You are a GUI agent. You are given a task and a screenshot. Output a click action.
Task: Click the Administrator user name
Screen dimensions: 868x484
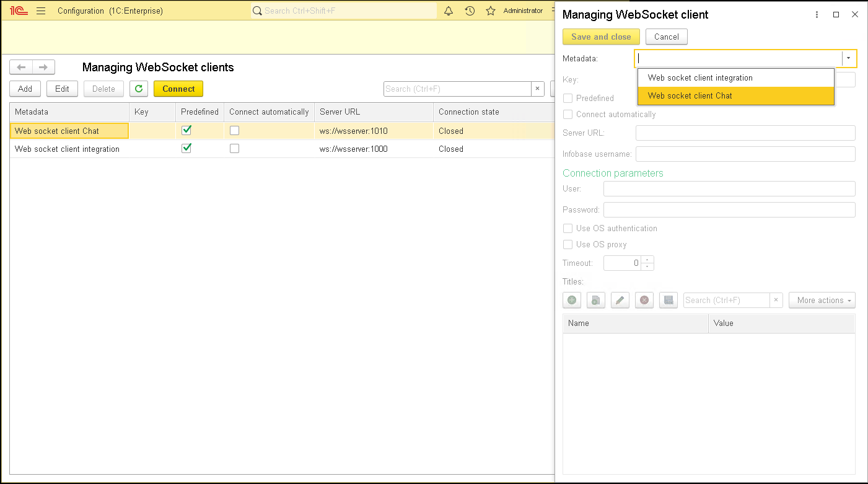pos(523,11)
